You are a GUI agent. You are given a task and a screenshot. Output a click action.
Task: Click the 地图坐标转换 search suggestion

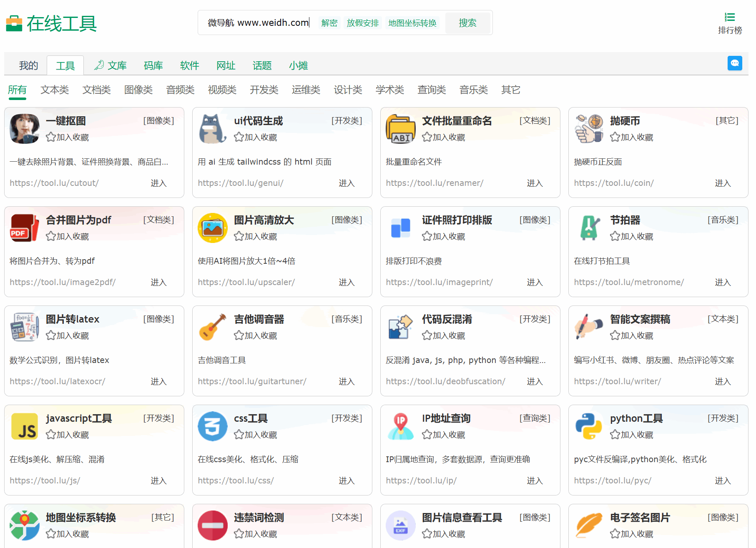[412, 23]
